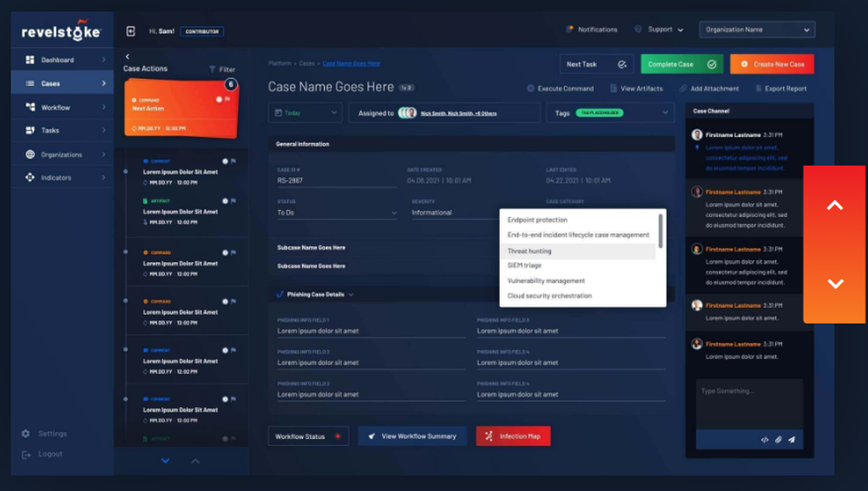Click the red up-arrow on side panel
868x491 pixels.
coord(835,206)
